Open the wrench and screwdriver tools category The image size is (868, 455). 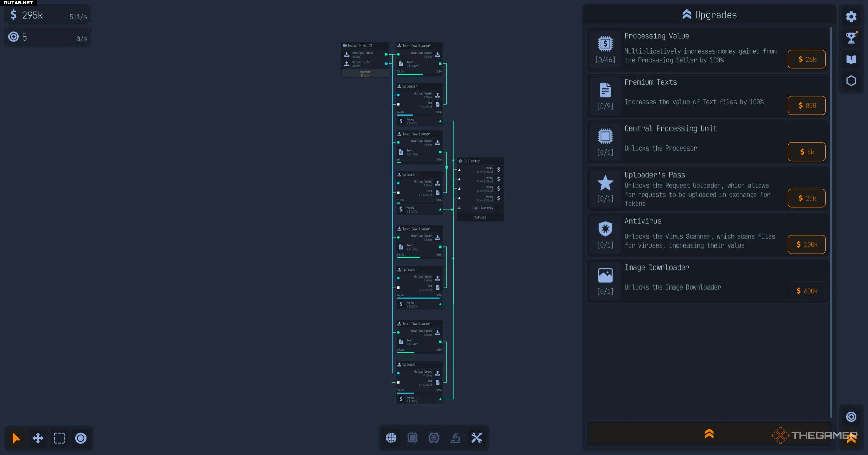click(476, 438)
